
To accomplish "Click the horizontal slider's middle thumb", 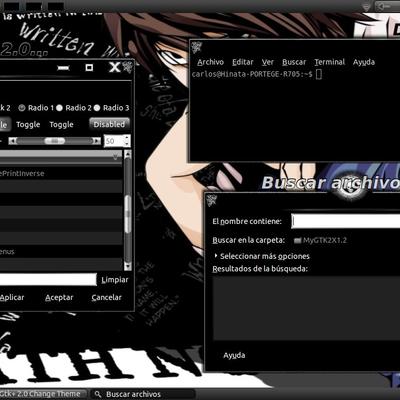I will [55, 141].
